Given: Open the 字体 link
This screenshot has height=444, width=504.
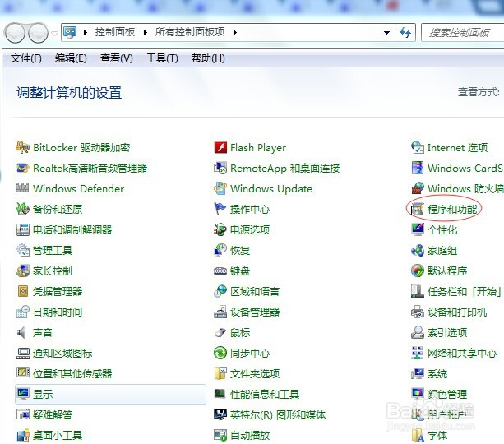Looking at the screenshot, I should [437, 435].
